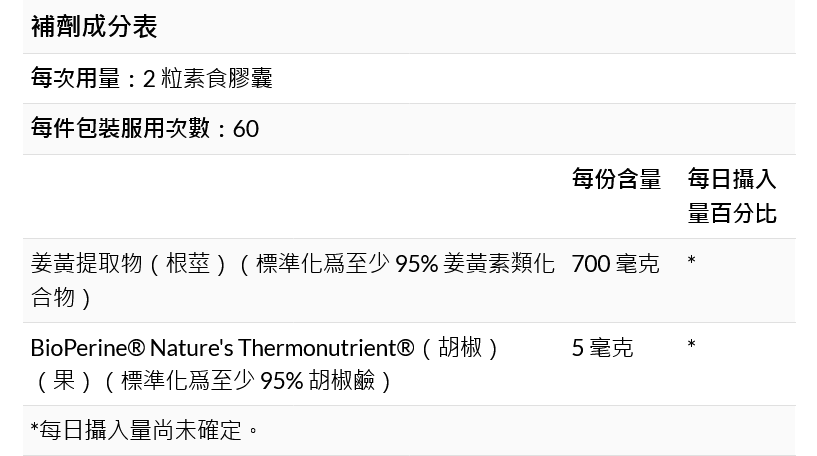
Task: Click the 補劑成分表 heading
Action: (94, 27)
